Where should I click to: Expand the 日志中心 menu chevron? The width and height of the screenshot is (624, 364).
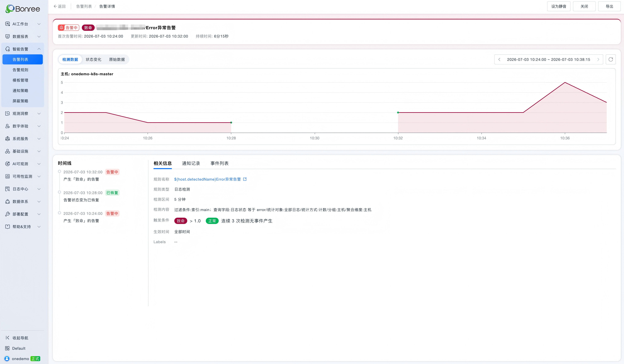point(39,189)
